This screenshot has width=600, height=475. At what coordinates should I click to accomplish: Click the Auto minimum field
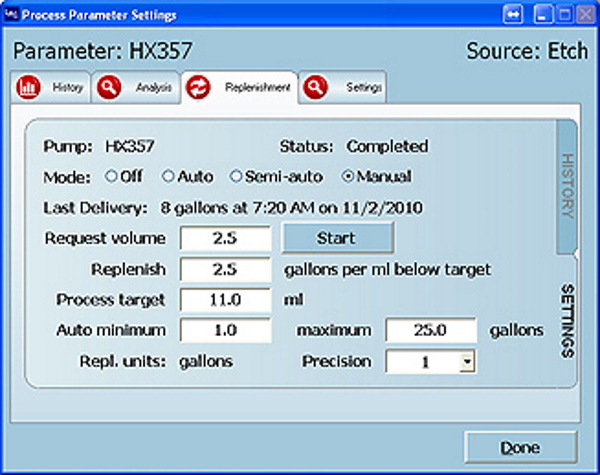pos(226,330)
